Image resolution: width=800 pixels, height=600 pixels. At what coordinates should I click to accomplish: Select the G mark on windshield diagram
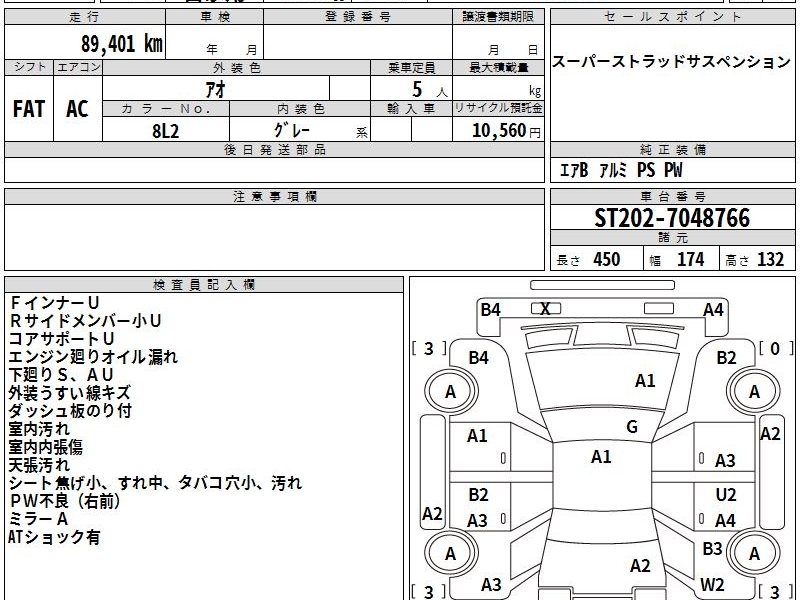(x=632, y=427)
